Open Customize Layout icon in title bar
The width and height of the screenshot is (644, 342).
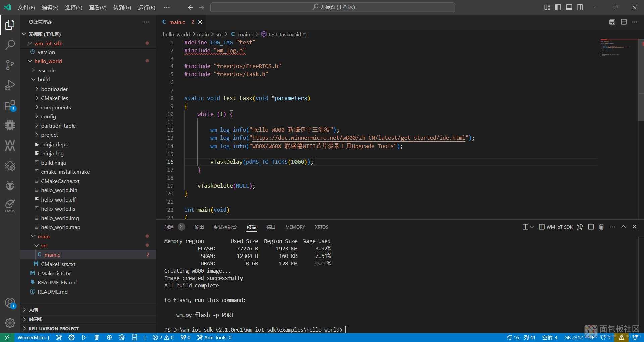(x=547, y=7)
